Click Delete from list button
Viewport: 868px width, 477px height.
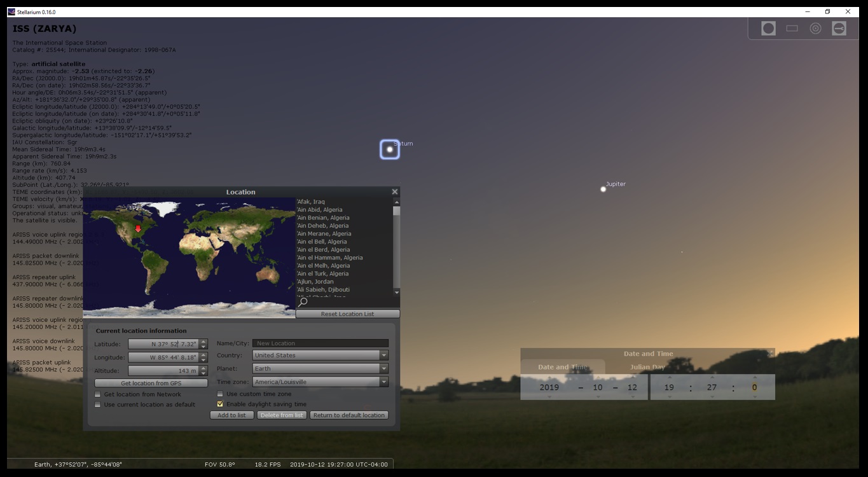point(282,415)
